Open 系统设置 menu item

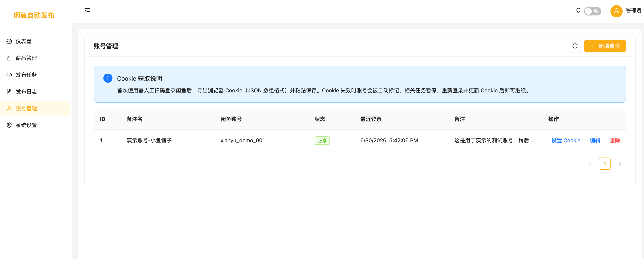[35, 125]
